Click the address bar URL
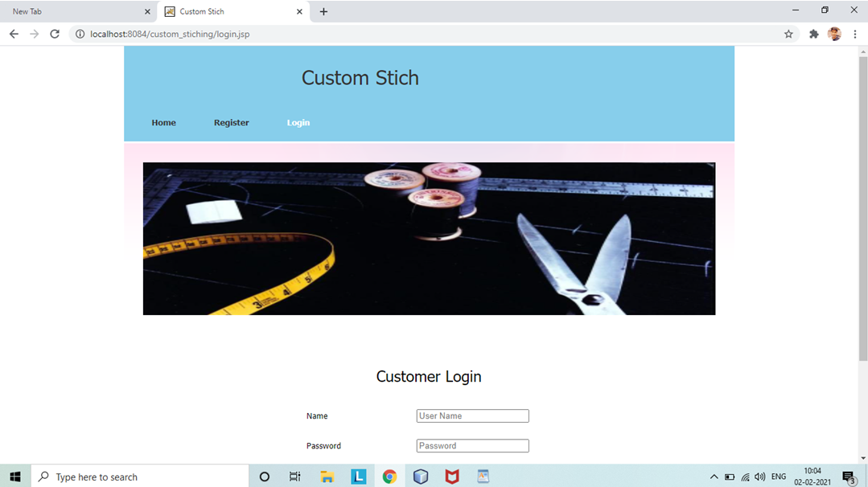The height and width of the screenshot is (487, 868). [170, 34]
